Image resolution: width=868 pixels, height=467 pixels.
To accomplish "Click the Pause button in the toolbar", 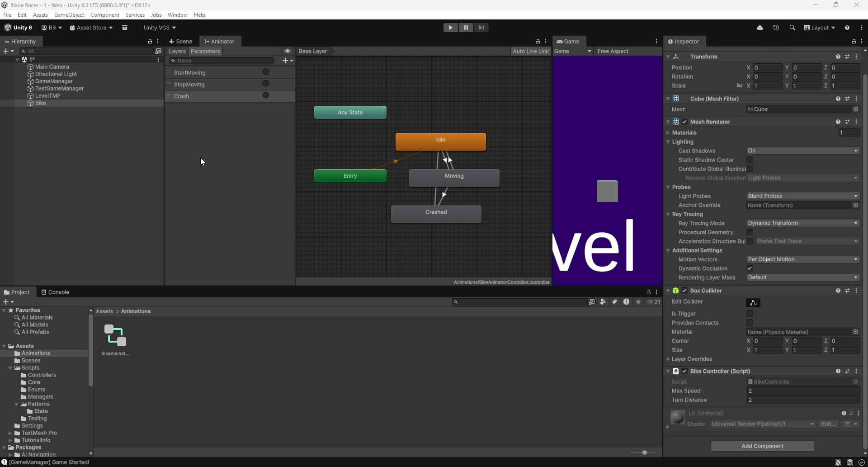I will coord(466,28).
